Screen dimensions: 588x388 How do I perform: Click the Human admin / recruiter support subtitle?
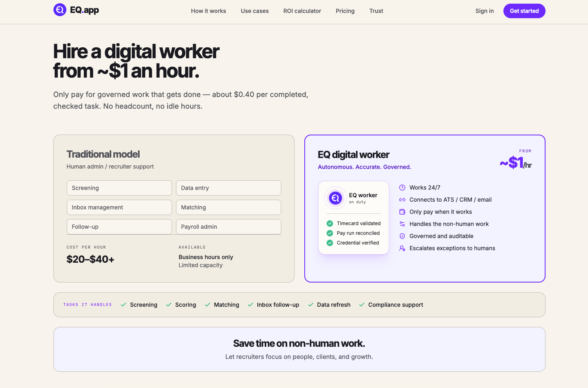pos(110,167)
